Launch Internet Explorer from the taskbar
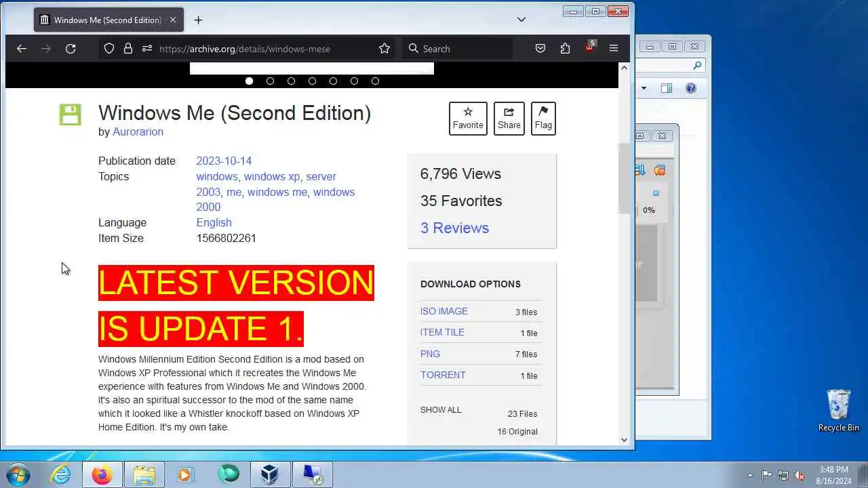 (x=61, y=474)
